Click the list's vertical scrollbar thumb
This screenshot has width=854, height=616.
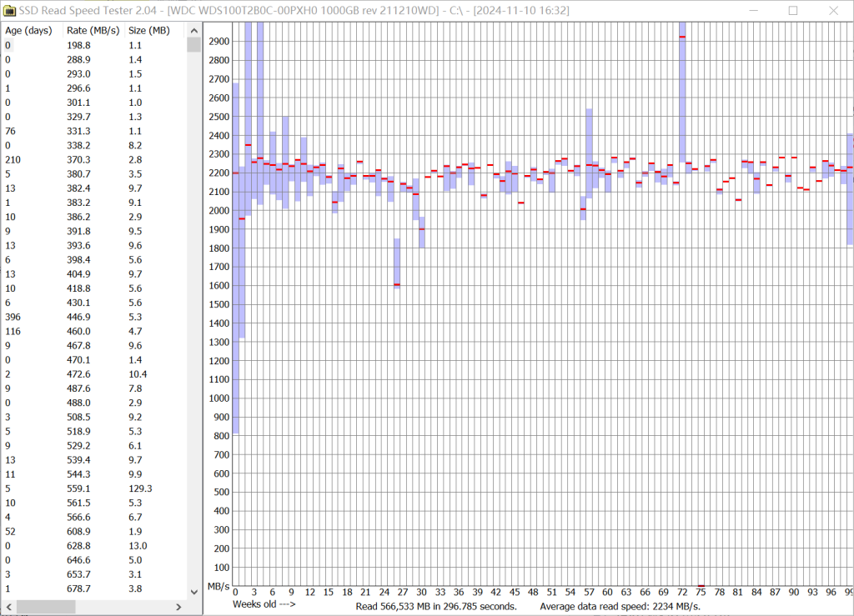193,45
